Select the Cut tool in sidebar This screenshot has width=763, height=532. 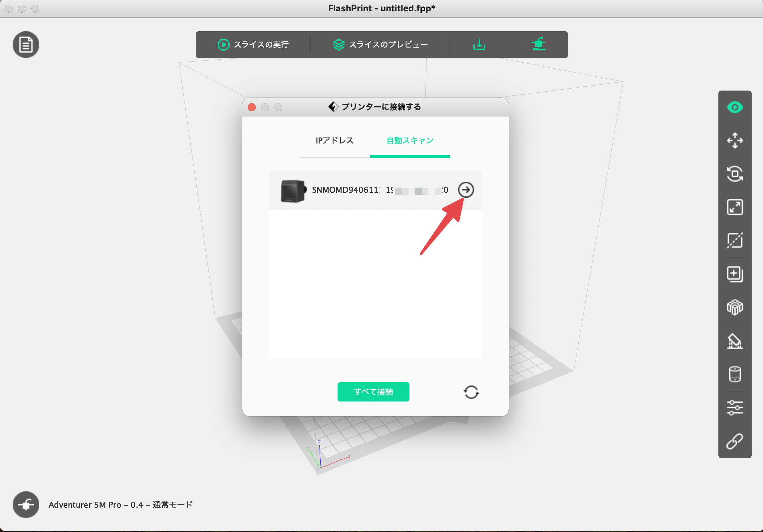tap(735, 240)
